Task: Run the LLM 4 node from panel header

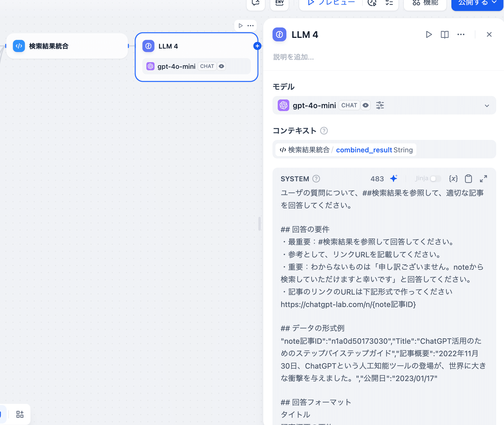Action: coord(429,35)
